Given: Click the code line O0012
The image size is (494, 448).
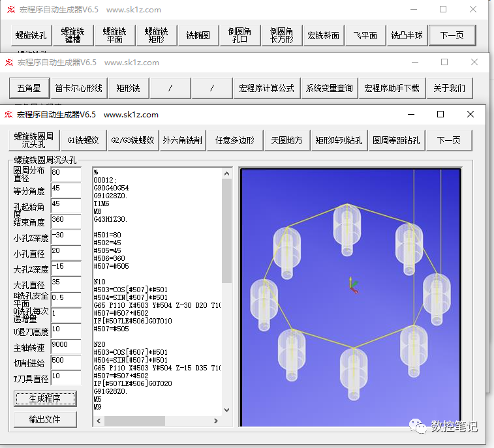Looking at the screenshot, I should point(105,180).
